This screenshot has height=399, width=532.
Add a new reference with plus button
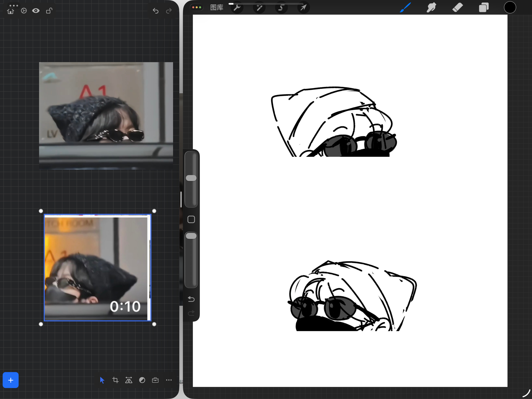click(11, 380)
